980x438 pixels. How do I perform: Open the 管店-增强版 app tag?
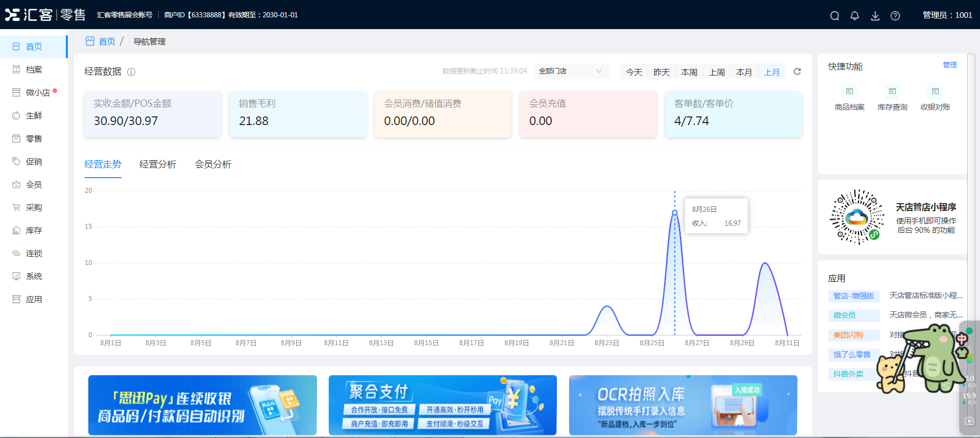coord(854,296)
